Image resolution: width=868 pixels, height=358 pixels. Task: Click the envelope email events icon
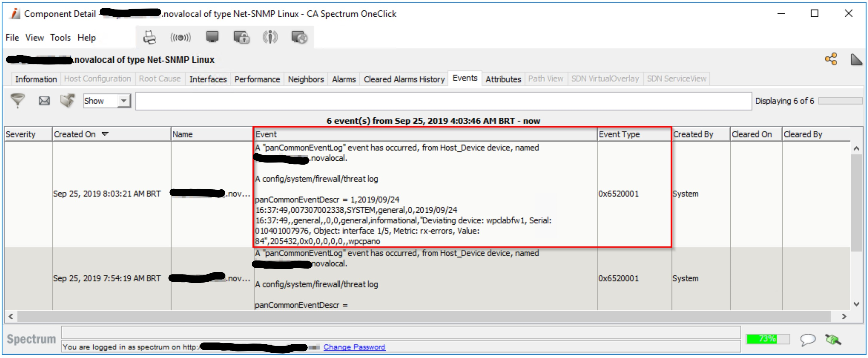coord(44,100)
